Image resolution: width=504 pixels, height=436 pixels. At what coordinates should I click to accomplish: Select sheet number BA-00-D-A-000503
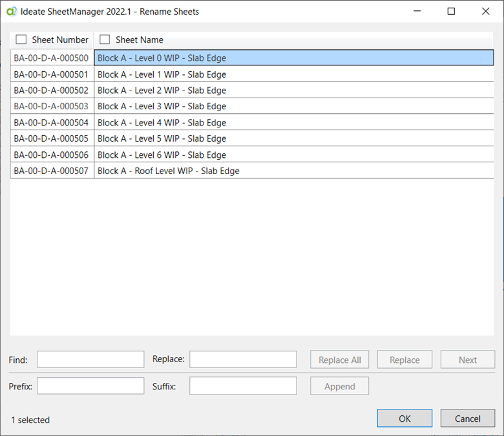point(52,106)
